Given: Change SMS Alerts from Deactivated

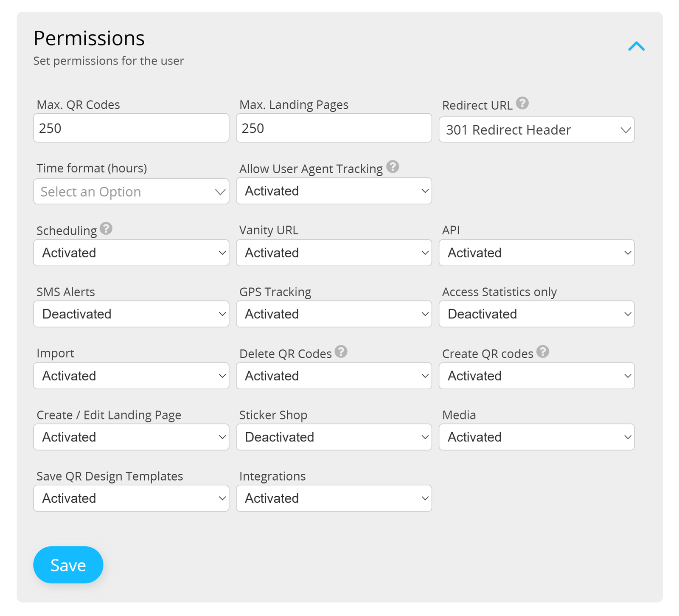Looking at the screenshot, I should (131, 314).
